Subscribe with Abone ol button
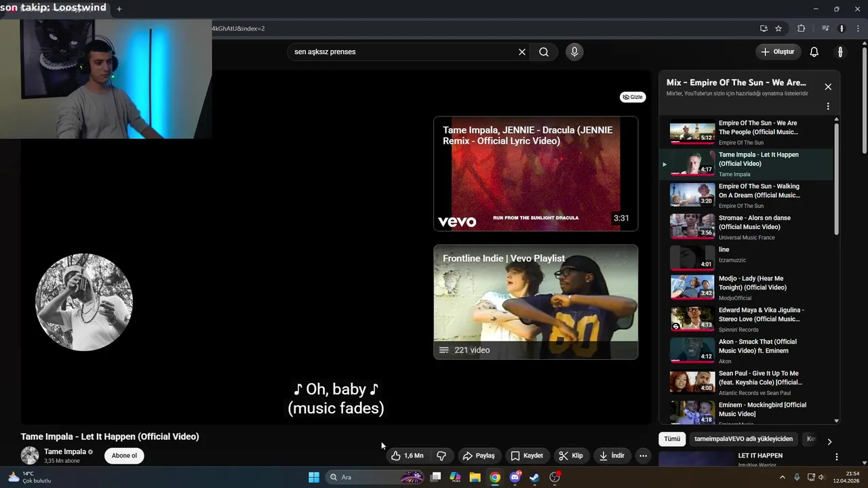Viewport: 868px width, 488px height. click(x=124, y=455)
